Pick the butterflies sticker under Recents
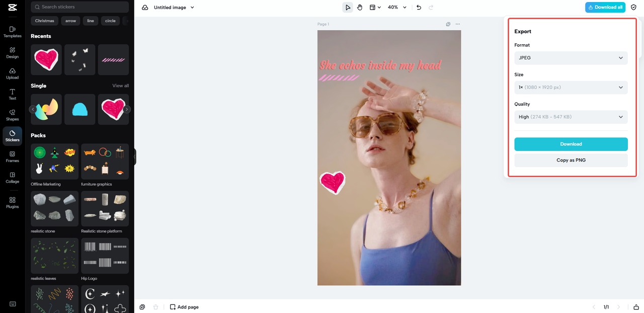This screenshot has height=313, width=644. (80, 60)
